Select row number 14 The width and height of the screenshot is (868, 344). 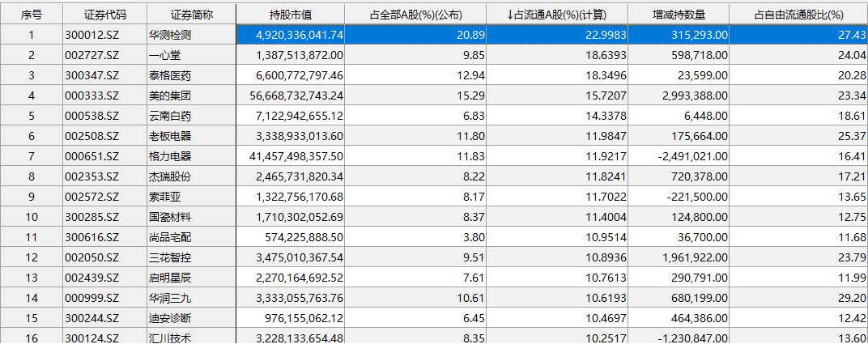coord(32,298)
